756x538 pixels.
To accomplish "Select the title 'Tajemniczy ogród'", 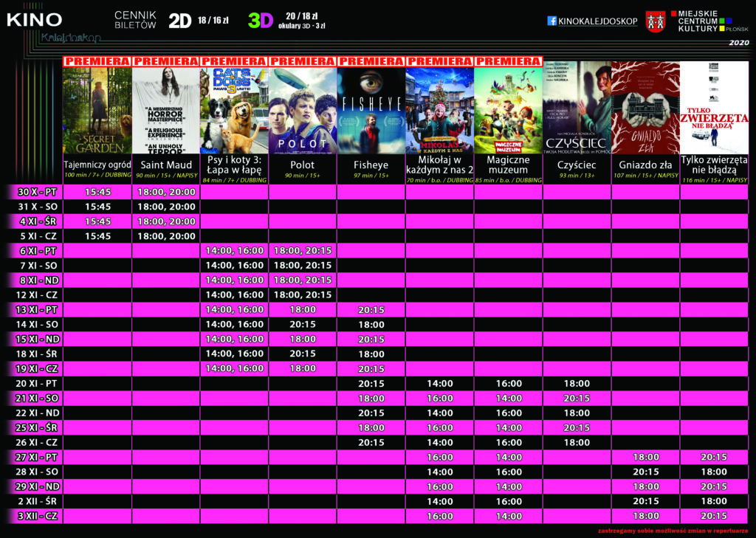I will 97,165.
